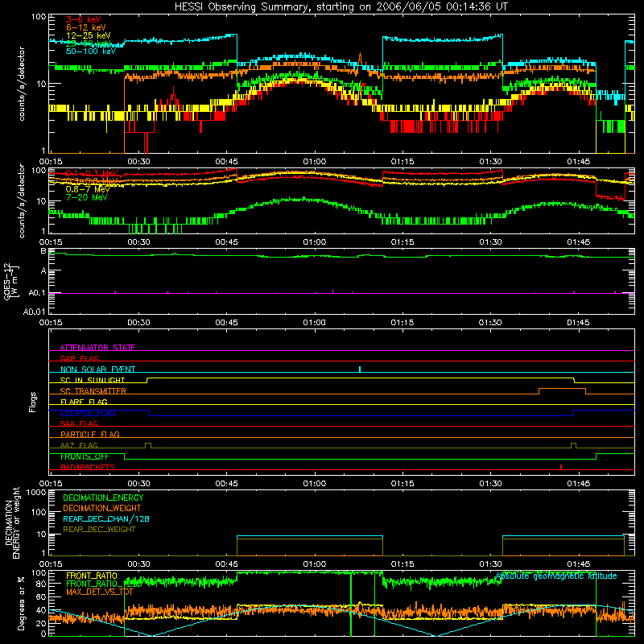Select the A0.1 tick label
The image size is (644, 644).
tap(36, 293)
